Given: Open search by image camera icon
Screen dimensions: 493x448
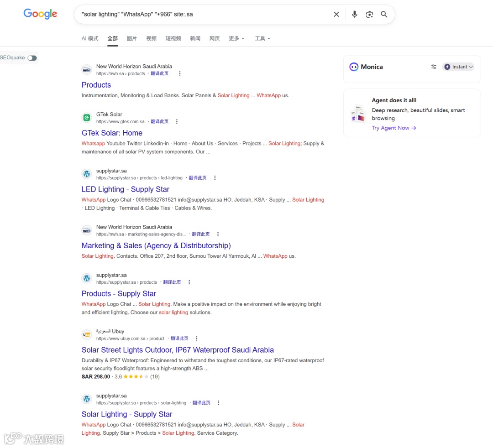Looking at the screenshot, I should [369, 14].
